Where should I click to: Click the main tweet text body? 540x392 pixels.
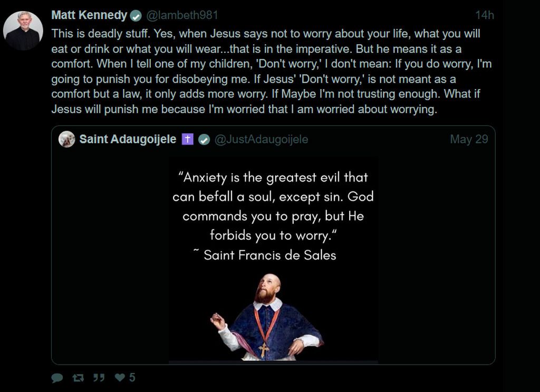(272, 71)
